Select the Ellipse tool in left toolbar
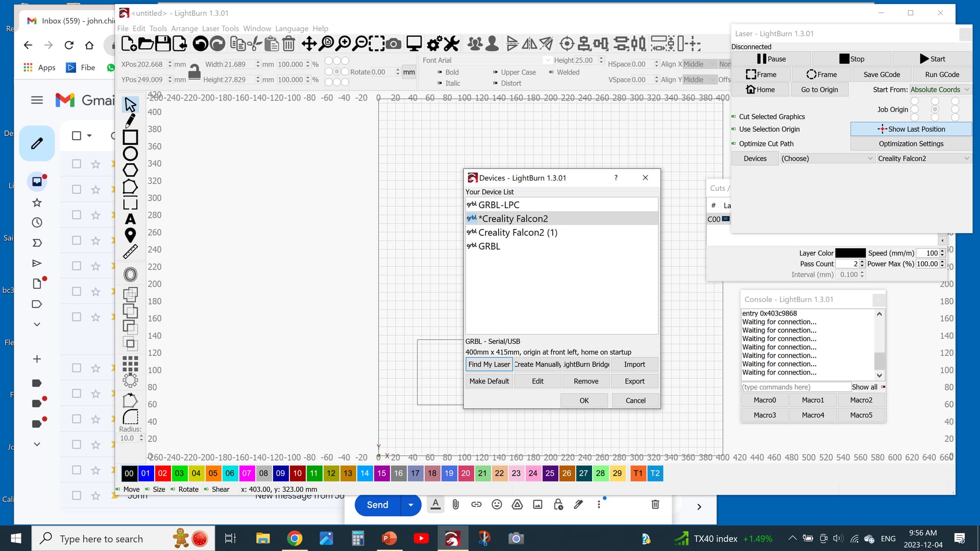 [130, 154]
